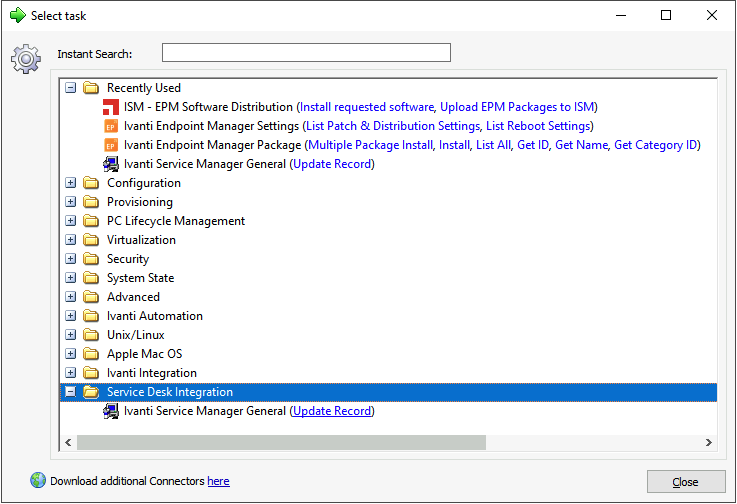Viewport: 737px width, 504px height.
Task: Expand the Unix/Linux node
Action: 71,335
